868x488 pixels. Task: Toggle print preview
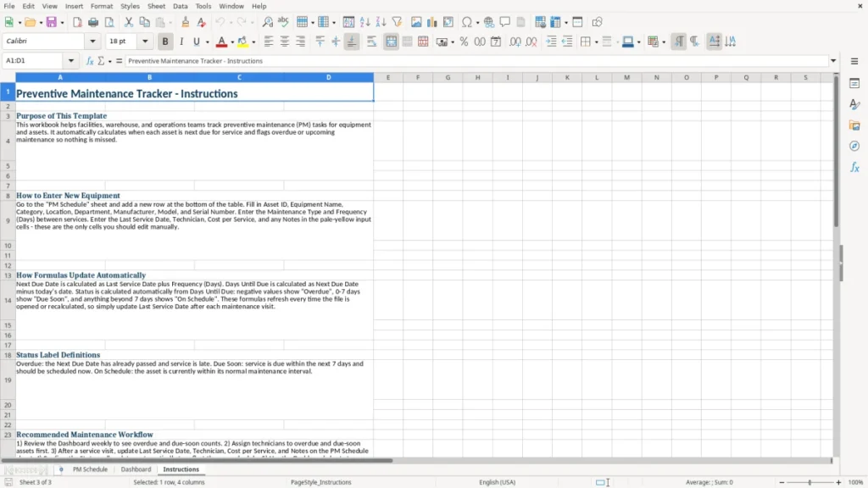(x=109, y=22)
